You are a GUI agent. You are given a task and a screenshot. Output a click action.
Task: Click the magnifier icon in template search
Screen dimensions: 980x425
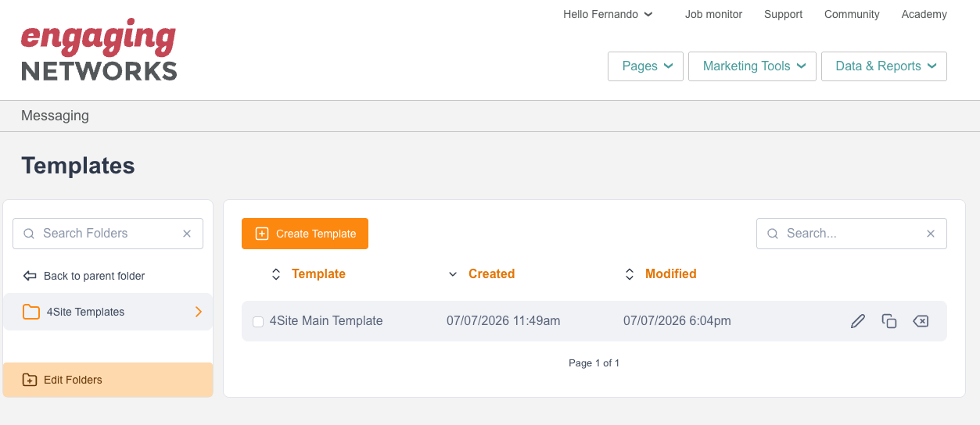[773, 234]
